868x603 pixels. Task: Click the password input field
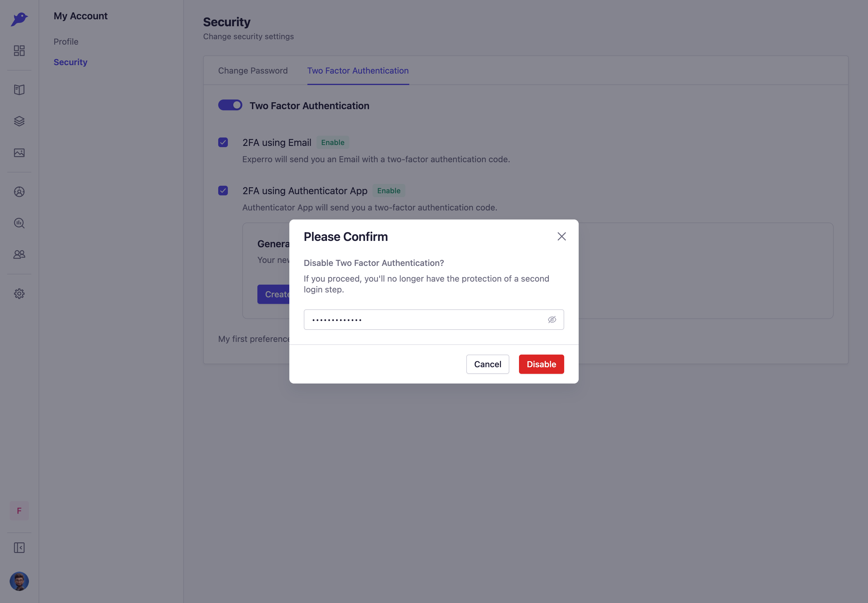coord(434,320)
